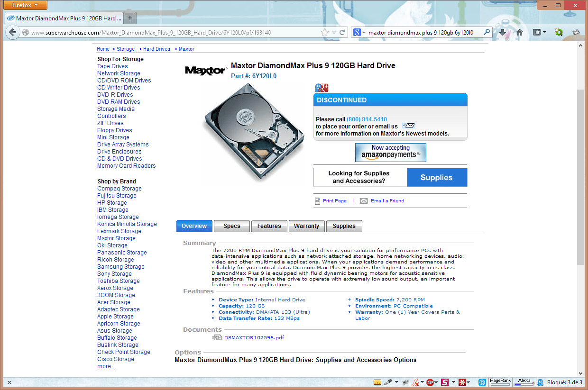The height and width of the screenshot is (390, 588).
Task: Switch to the Overview tab
Action: (194, 226)
